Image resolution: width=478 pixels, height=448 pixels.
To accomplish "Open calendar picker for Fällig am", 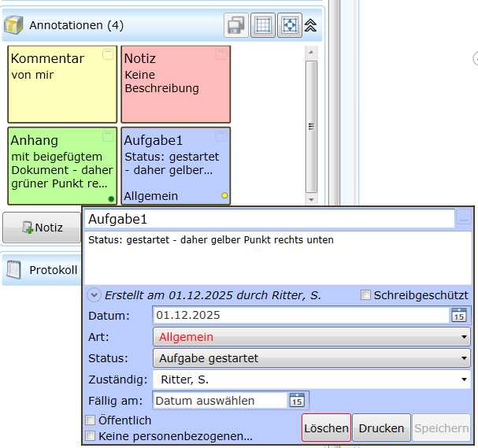I will [297, 401].
